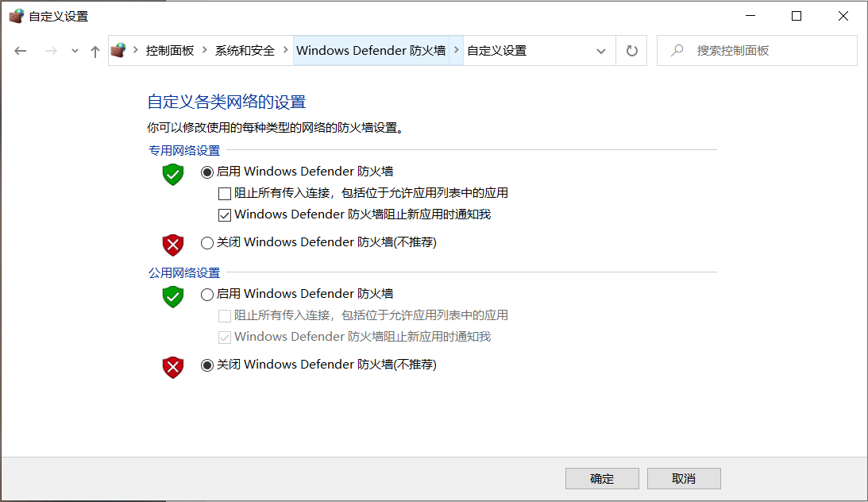The width and height of the screenshot is (868, 502).
Task: Open recent locations dropdown arrow
Action: [x=75, y=51]
